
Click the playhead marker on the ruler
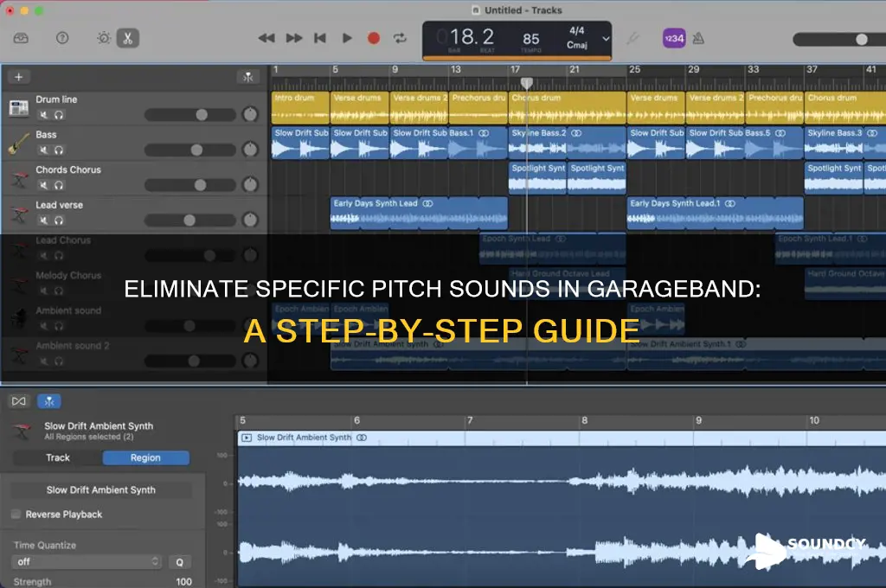(x=527, y=84)
